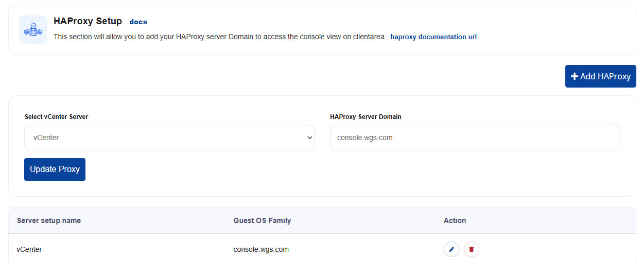The width and height of the screenshot is (644, 274).
Task: Select the Action column header
Action: pos(455,220)
